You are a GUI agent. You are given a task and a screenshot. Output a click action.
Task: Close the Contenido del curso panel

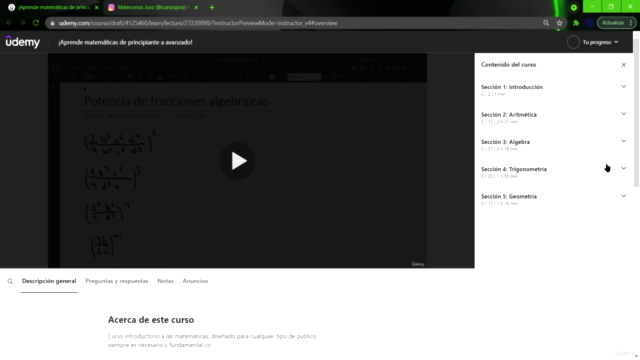pyautogui.click(x=623, y=65)
